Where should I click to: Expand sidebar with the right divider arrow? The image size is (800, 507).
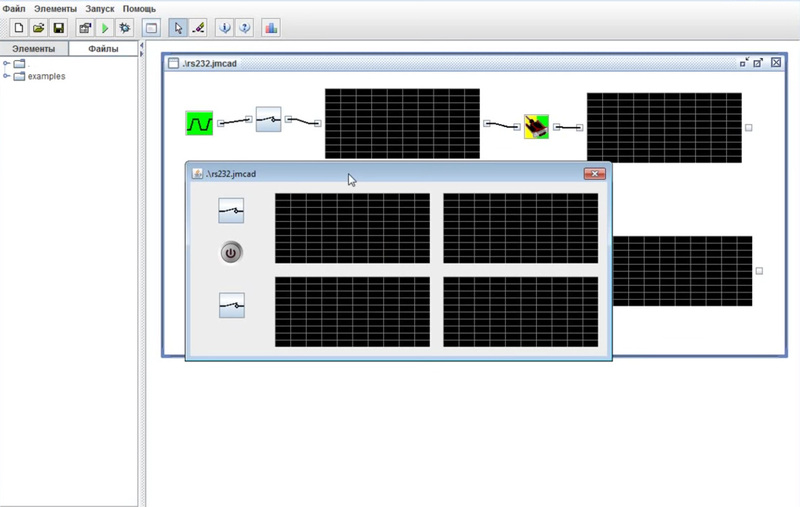[142, 54]
